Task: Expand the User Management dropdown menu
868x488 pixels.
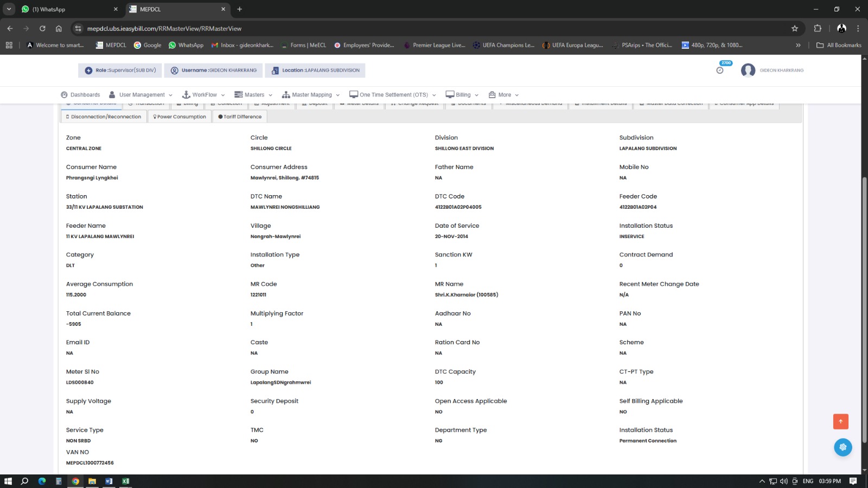Action: [141, 95]
